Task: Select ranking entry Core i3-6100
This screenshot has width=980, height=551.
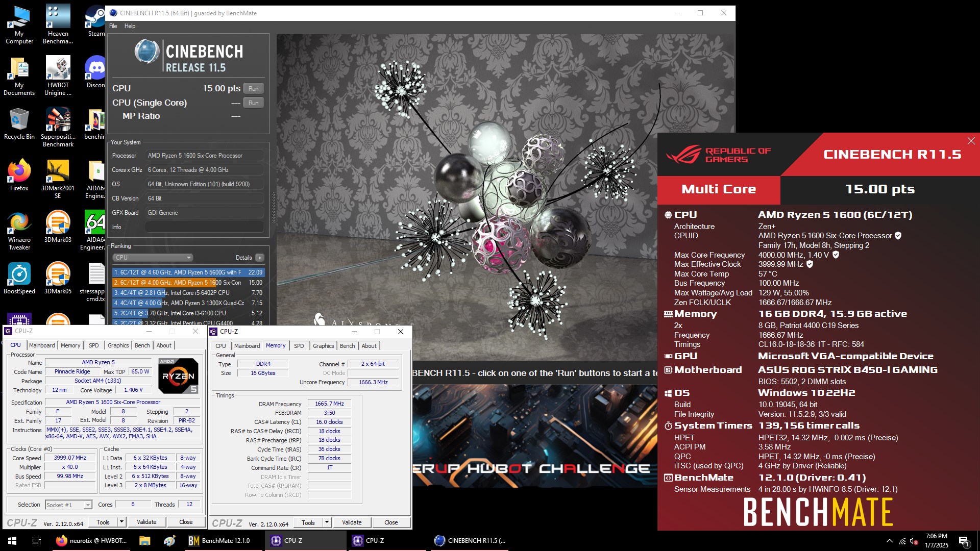Action: click(x=188, y=313)
